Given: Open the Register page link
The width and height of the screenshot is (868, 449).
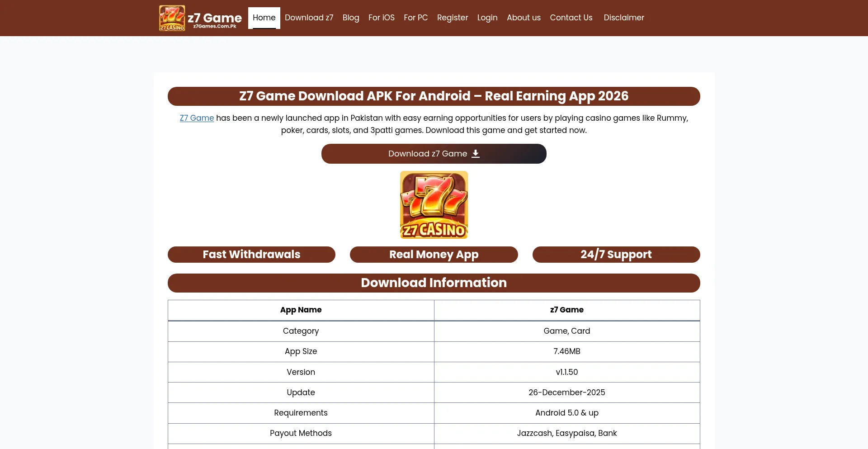Looking at the screenshot, I should point(453,18).
